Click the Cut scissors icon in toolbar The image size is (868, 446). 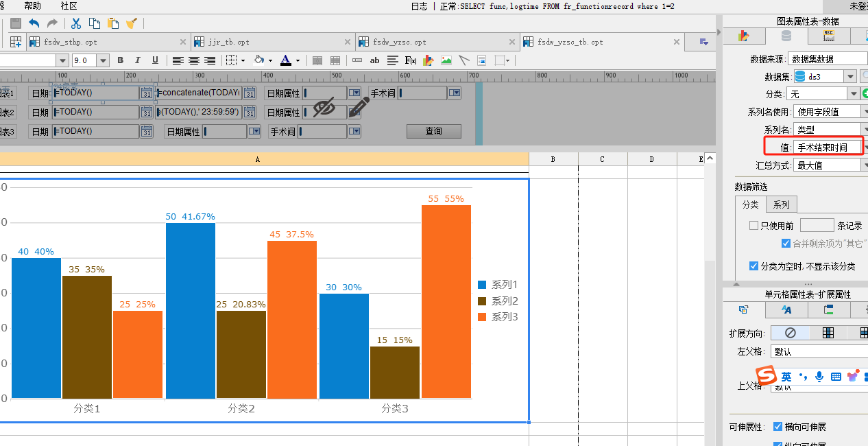[x=76, y=23]
